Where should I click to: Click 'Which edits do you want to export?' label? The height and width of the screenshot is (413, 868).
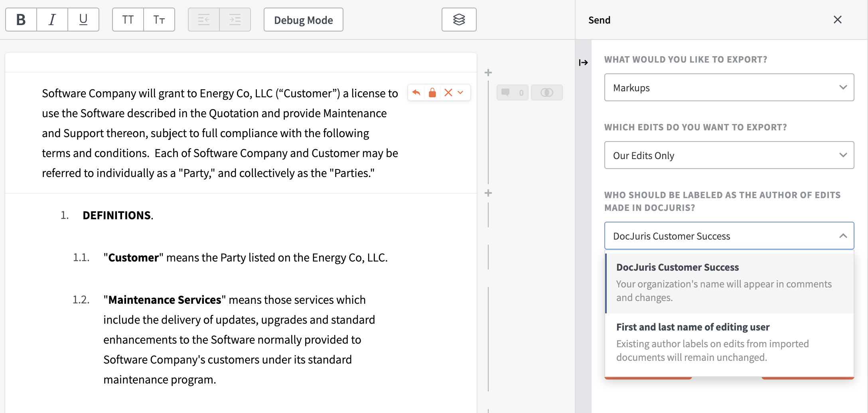coord(695,127)
